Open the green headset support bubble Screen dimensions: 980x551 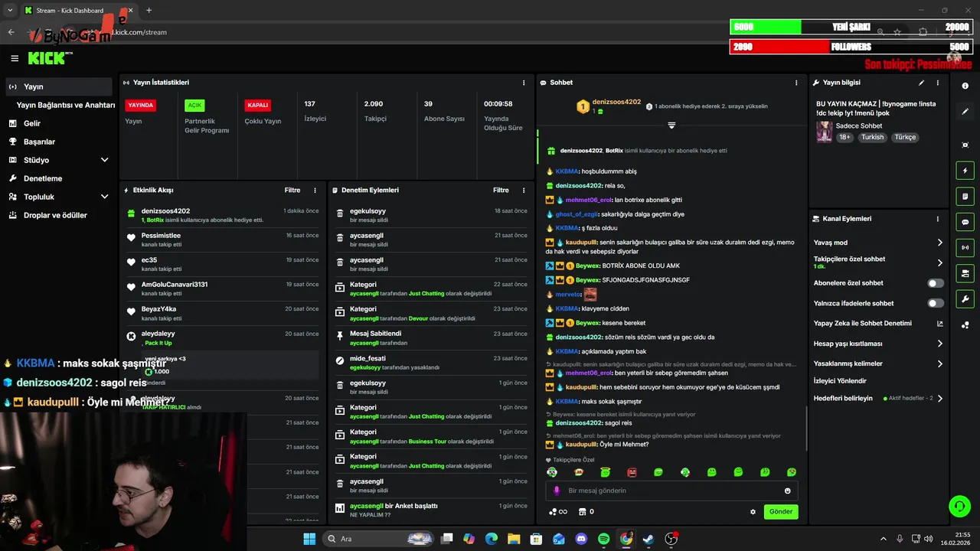point(959,506)
